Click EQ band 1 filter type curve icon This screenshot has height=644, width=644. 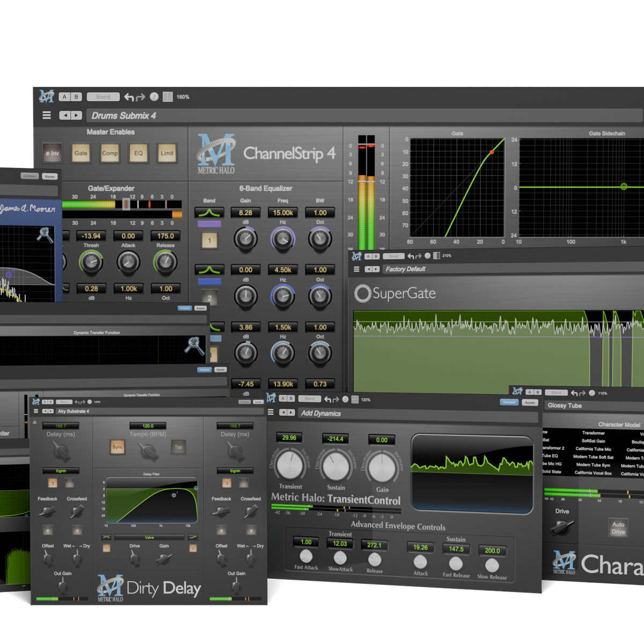click(x=209, y=213)
